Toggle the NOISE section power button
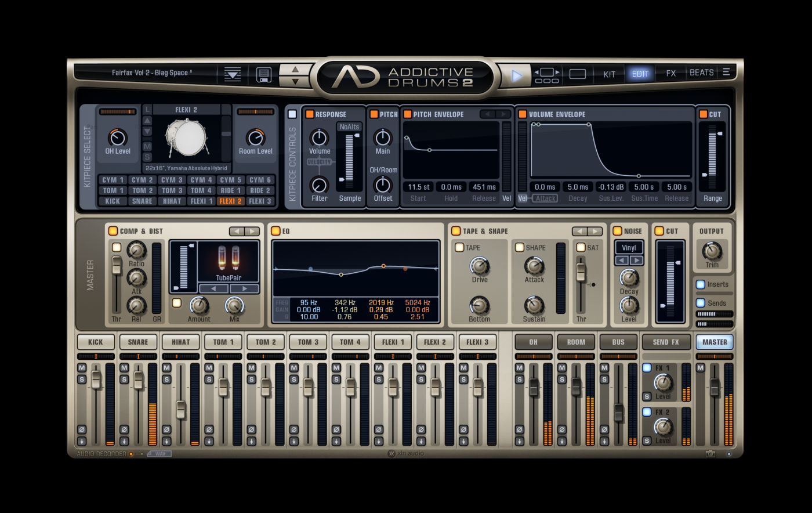812x513 pixels. coord(618,231)
